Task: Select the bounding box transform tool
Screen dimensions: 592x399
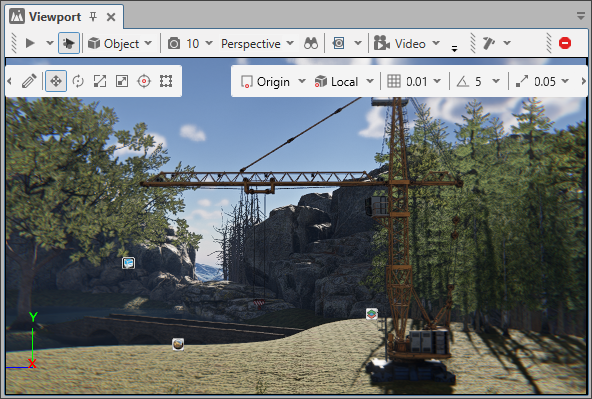Action: point(166,81)
